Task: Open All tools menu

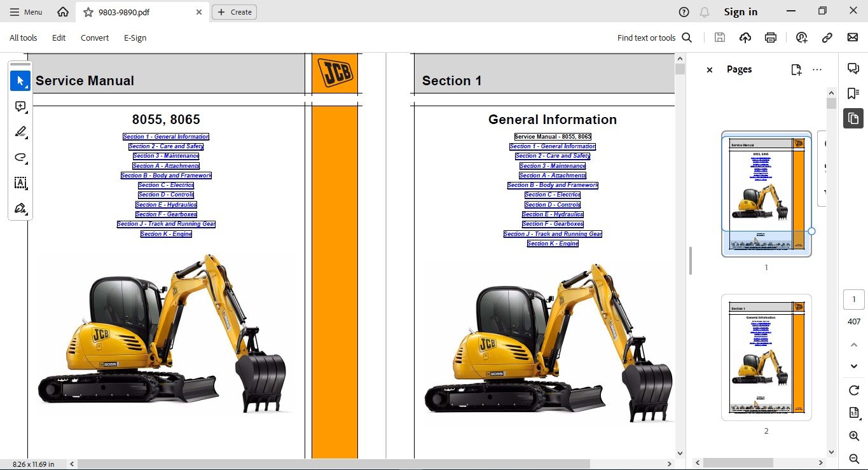Action: click(x=24, y=38)
